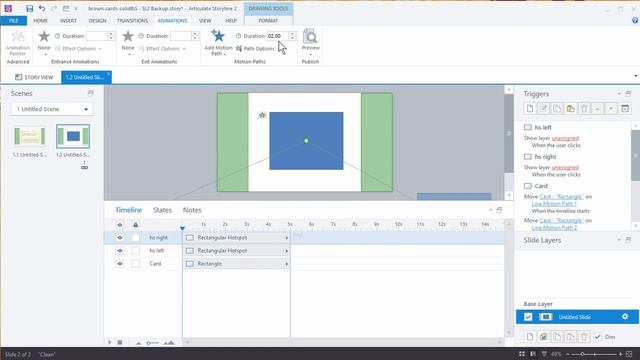Click the timeline zoom slider
Viewport: 640px width, 360px height.
[153, 343]
